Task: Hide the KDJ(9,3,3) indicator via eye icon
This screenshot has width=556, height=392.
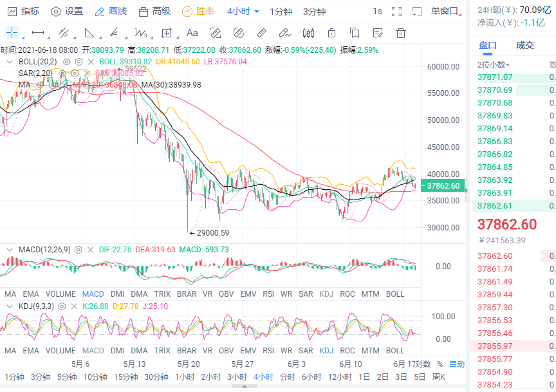Action: click(x=61, y=307)
